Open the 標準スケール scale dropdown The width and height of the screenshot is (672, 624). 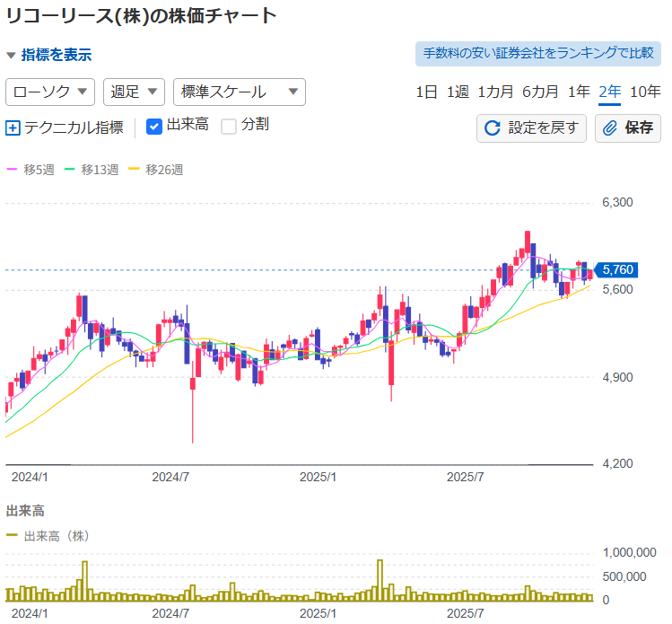pyautogui.click(x=239, y=92)
